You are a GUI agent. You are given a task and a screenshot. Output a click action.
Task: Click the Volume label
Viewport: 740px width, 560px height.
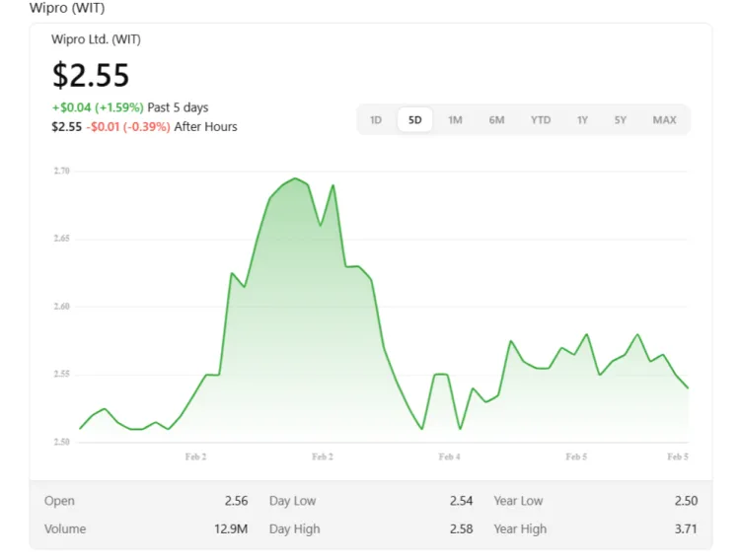pyautogui.click(x=65, y=528)
